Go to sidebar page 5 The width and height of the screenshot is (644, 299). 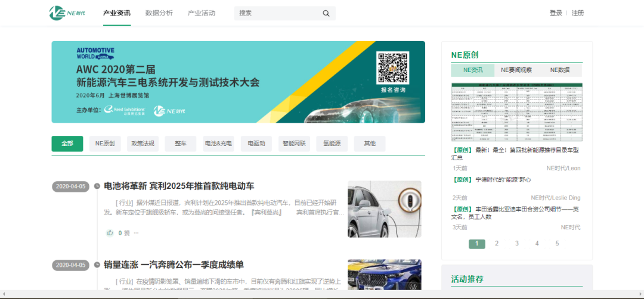click(558, 244)
